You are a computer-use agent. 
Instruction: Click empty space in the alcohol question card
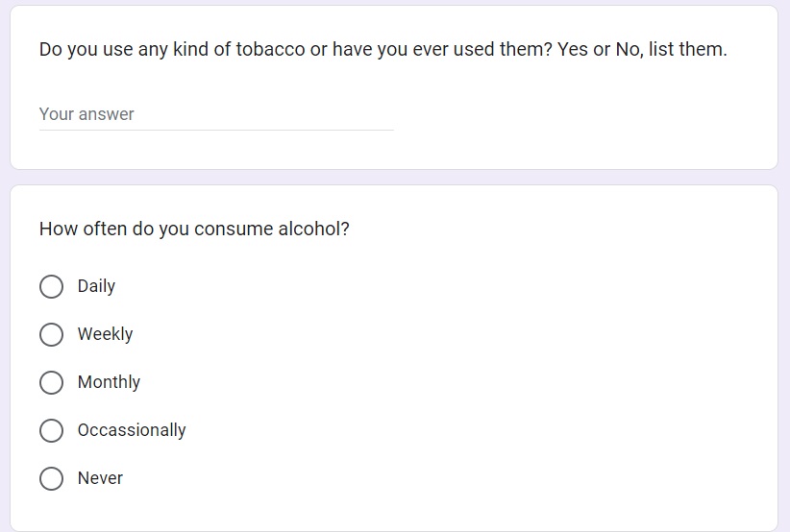[x=529, y=384]
